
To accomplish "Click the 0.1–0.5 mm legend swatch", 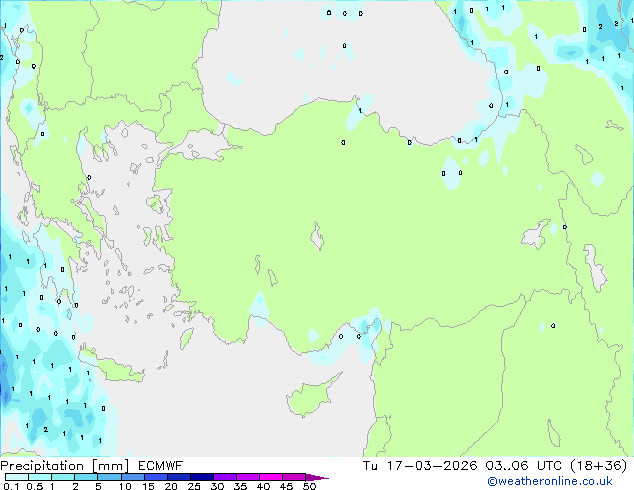I will [x=17, y=477].
